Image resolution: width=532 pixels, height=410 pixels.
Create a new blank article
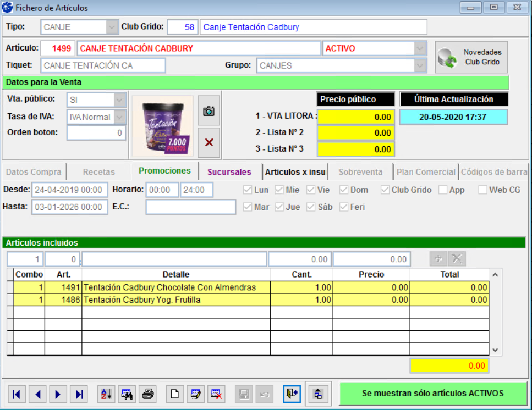coord(175,394)
